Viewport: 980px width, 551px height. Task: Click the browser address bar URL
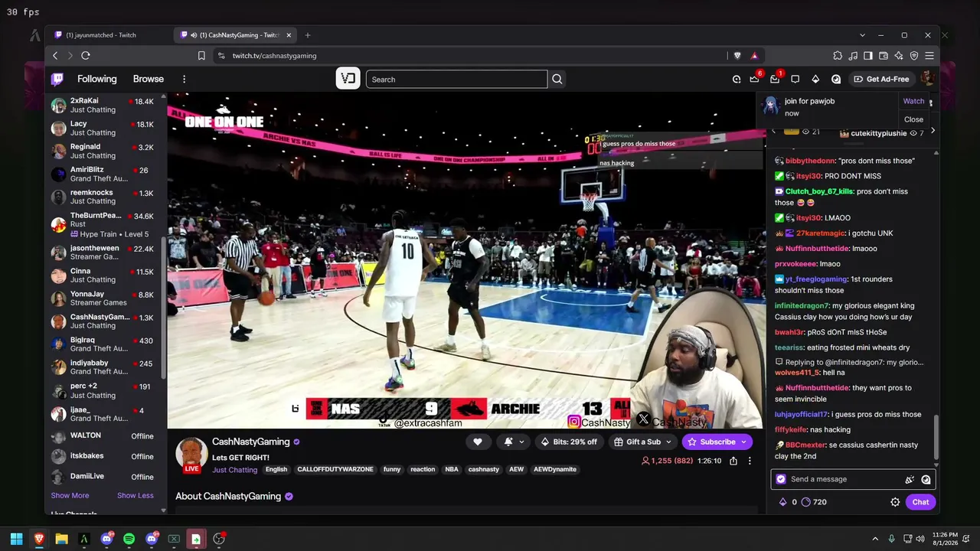(x=275, y=56)
